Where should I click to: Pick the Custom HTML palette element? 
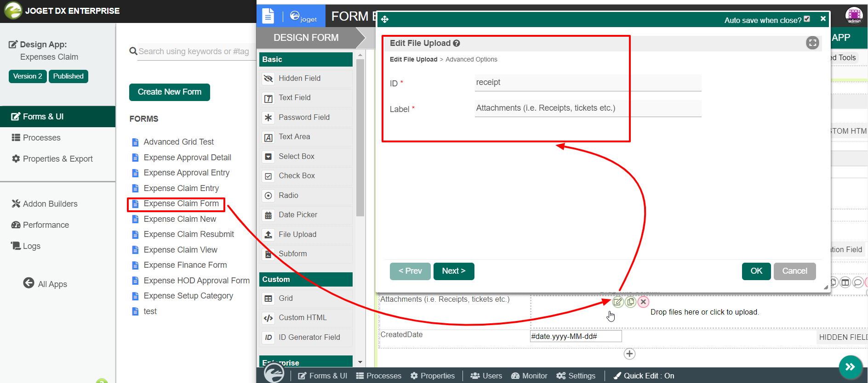point(306,318)
